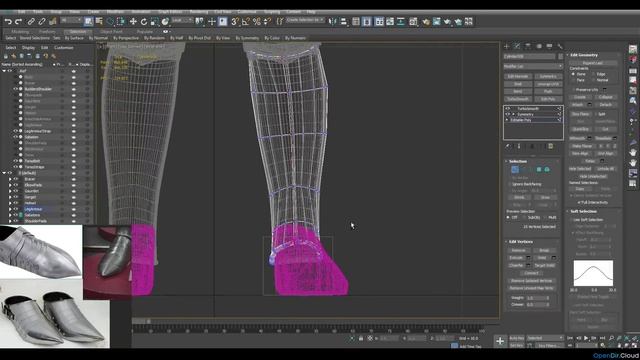Select the Edge constraint radio button
This screenshot has height=360, width=640.
click(593, 74)
